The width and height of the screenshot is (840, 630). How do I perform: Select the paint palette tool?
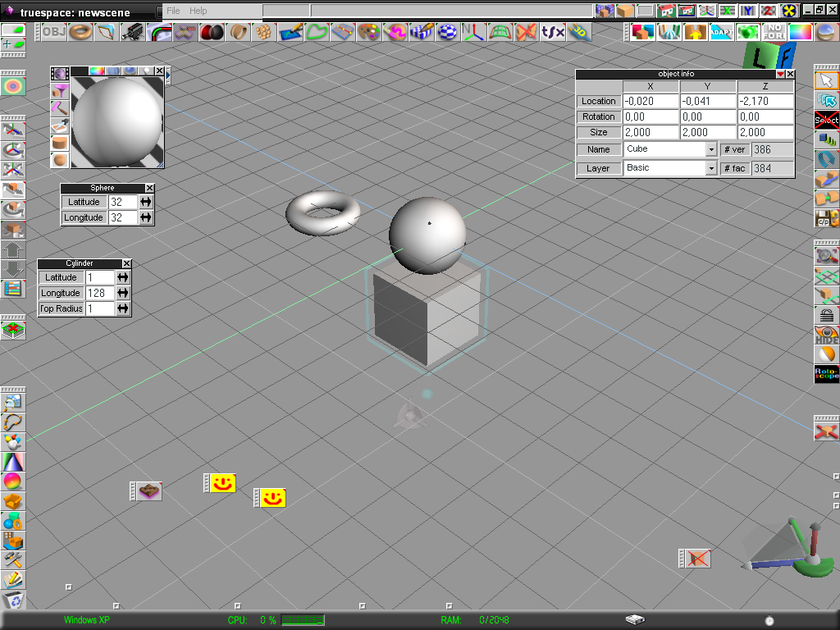[368, 32]
